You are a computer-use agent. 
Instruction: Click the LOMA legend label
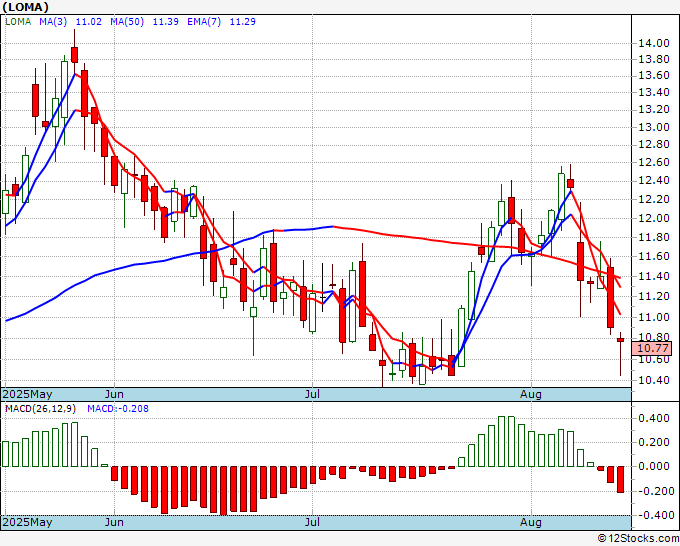pyautogui.click(x=18, y=22)
